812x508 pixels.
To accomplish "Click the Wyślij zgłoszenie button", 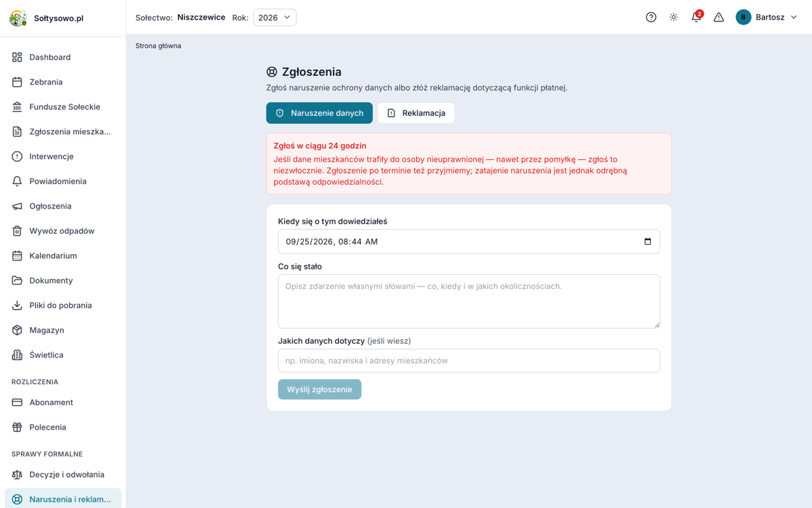I will [319, 389].
